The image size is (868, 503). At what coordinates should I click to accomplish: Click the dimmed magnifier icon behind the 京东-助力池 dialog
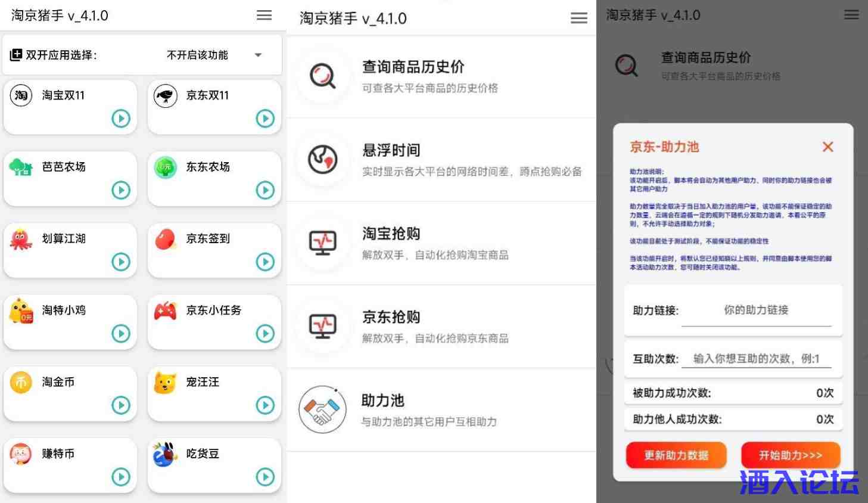627,65
